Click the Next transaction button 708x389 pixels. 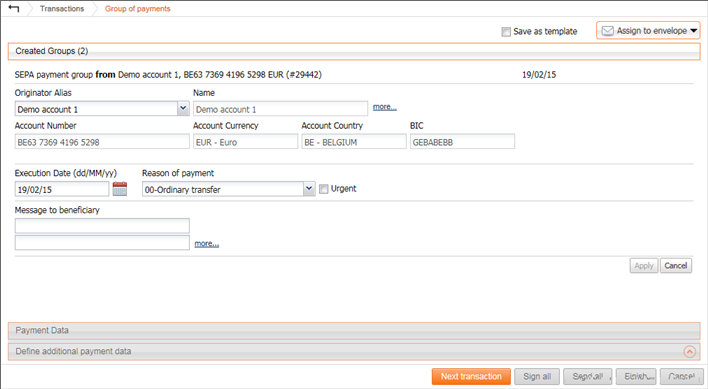pos(471,376)
